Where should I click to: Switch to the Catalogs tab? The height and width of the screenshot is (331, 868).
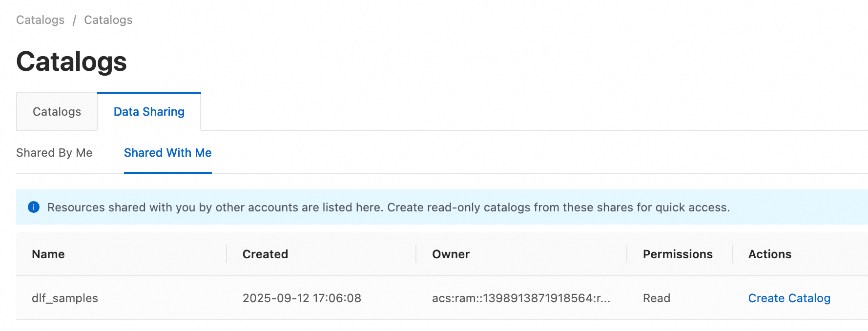click(x=57, y=111)
